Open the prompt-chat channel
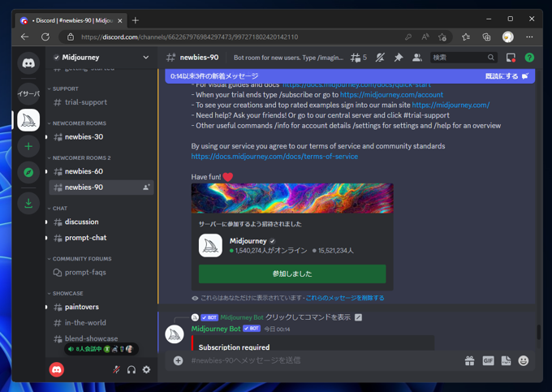552x392 pixels. pos(101,238)
